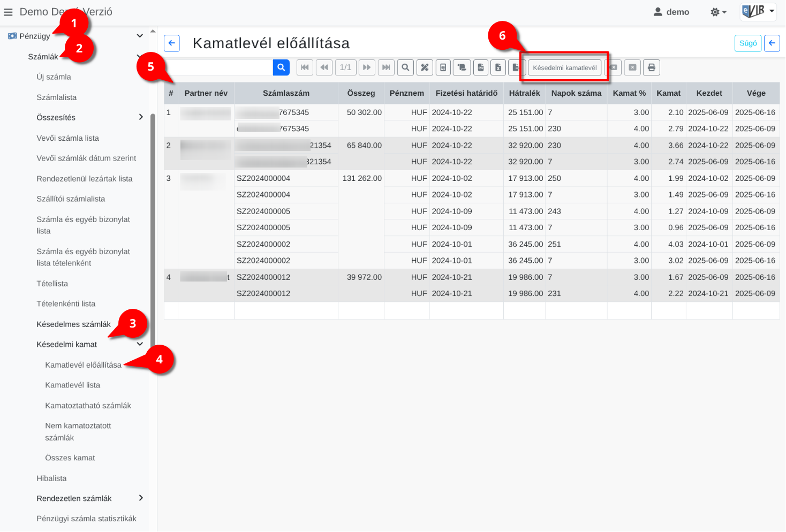Open Pénzügyi számla statisztikák
This screenshot has width=786, height=532.
click(x=86, y=519)
